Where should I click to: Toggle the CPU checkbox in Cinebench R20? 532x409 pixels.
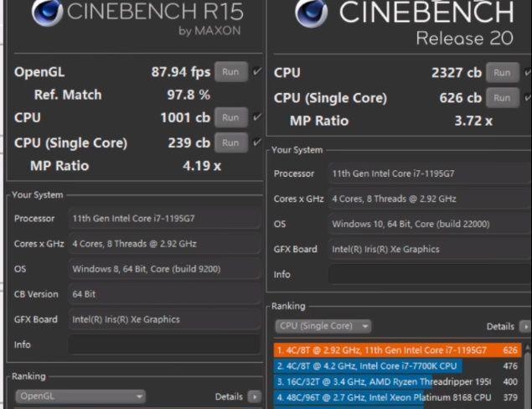point(528,72)
